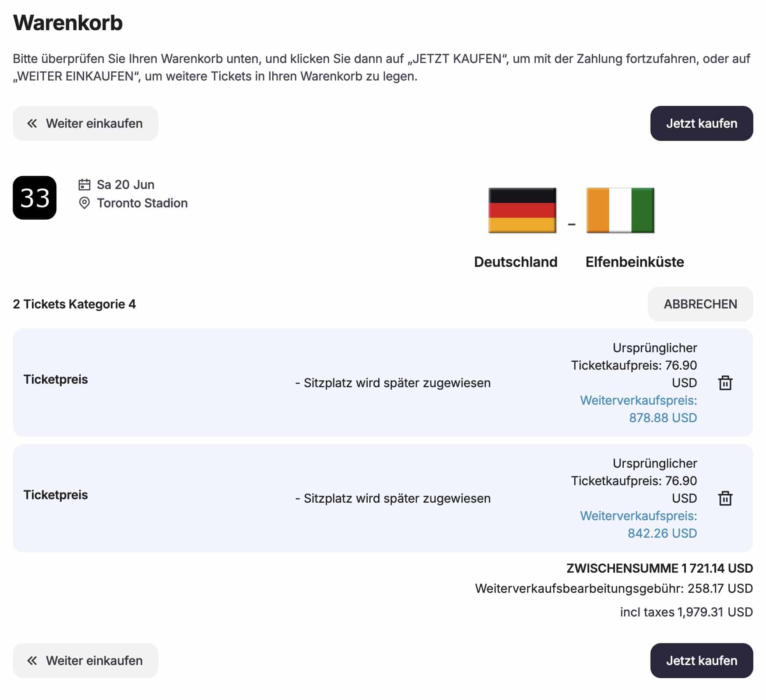766x700 pixels.
Task: Open the Weiterverkaufspreis 842.26 USD link
Action: [x=638, y=525]
